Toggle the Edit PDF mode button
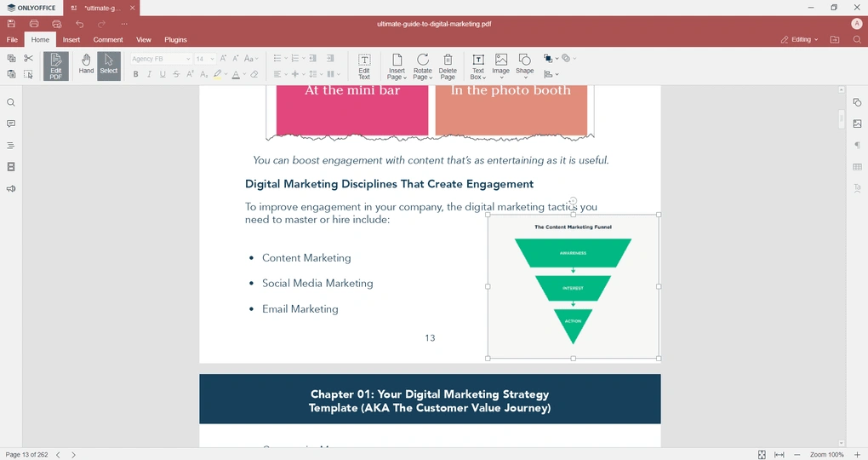The width and height of the screenshot is (868, 460). click(x=56, y=66)
